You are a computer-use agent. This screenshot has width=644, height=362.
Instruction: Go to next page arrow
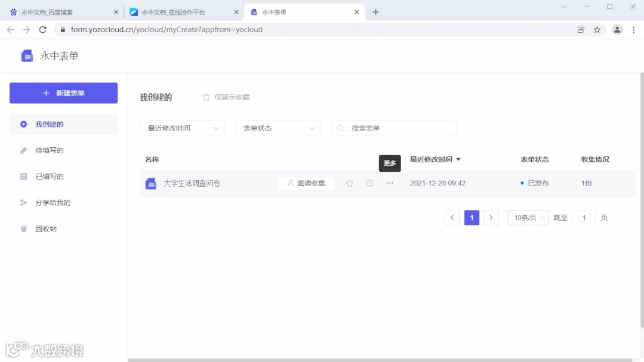[491, 218]
